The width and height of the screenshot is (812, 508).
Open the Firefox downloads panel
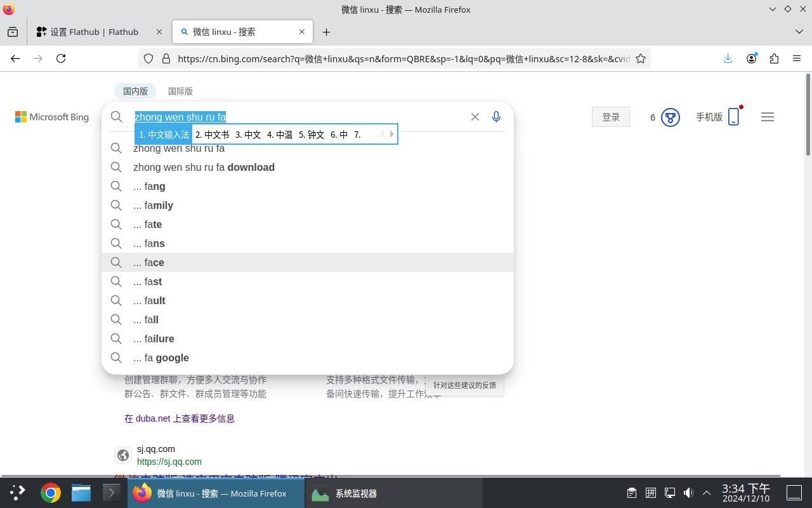pyautogui.click(x=728, y=58)
